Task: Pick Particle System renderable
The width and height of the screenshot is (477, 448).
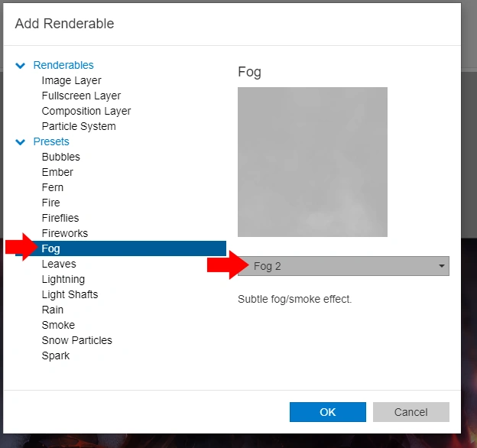Action: (x=79, y=126)
